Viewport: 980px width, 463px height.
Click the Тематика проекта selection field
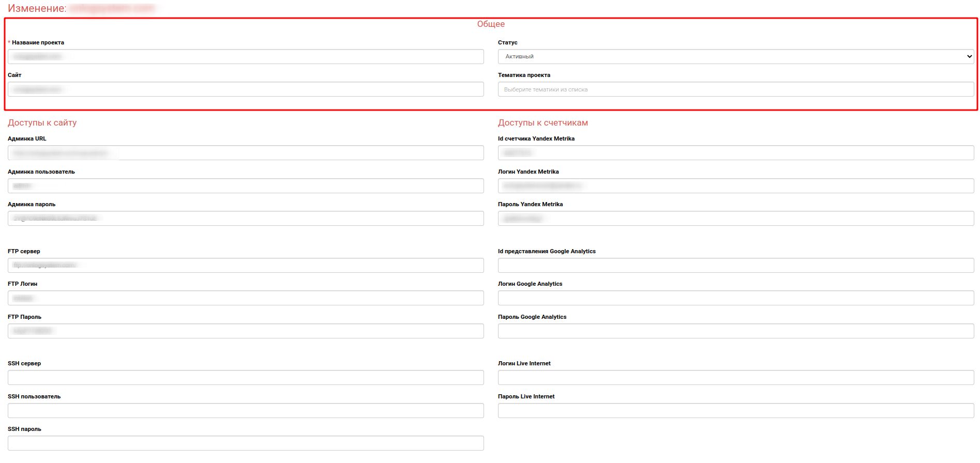pyautogui.click(x=735, y=89)
